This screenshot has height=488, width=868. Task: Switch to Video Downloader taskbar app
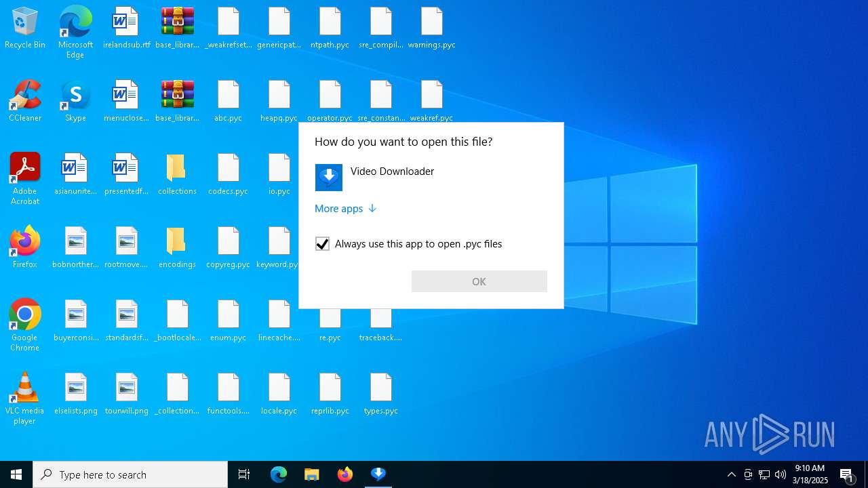click(x=378, y=474)
